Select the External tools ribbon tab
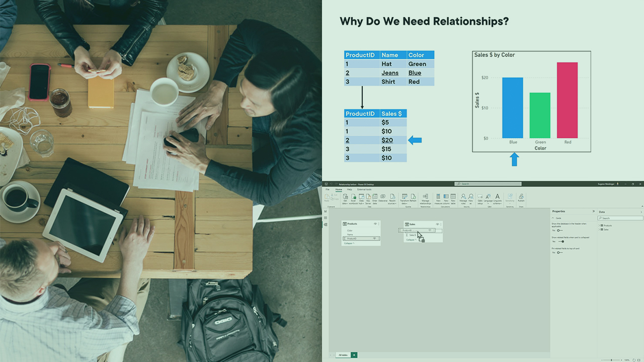 364,189
